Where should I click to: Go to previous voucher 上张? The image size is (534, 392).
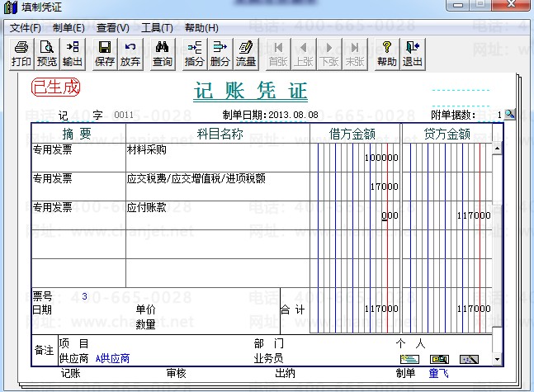pos(304,54)
